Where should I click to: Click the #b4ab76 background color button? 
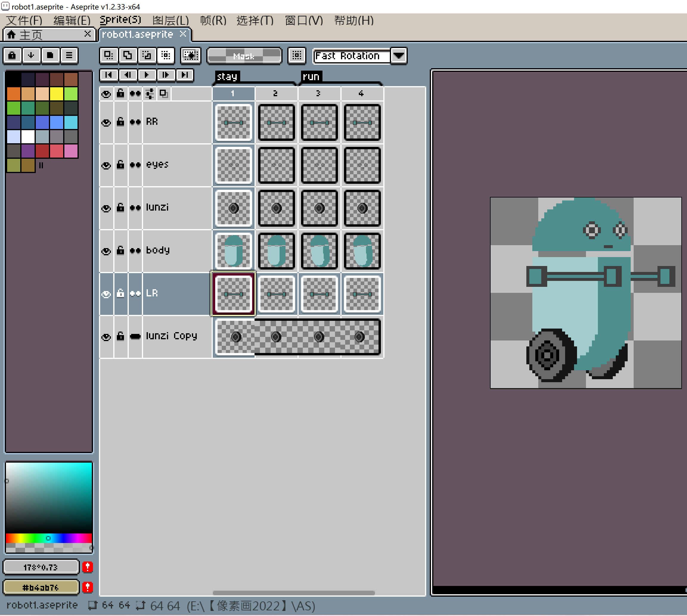(41, 588)
